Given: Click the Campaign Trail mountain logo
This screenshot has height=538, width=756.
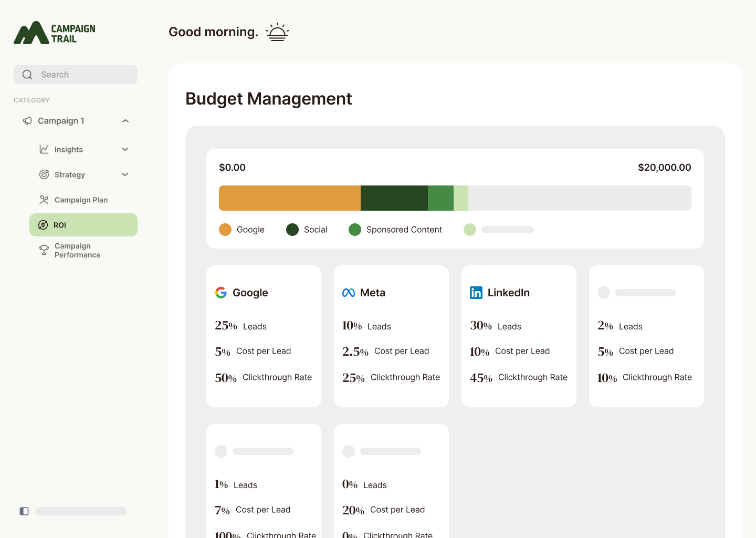Looking at the screenshot, I should (31, 33).
